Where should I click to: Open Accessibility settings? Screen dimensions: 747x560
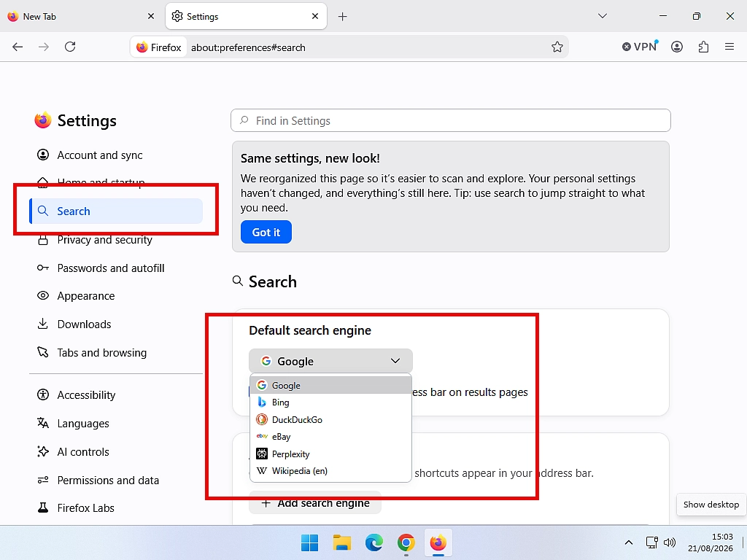116,395
